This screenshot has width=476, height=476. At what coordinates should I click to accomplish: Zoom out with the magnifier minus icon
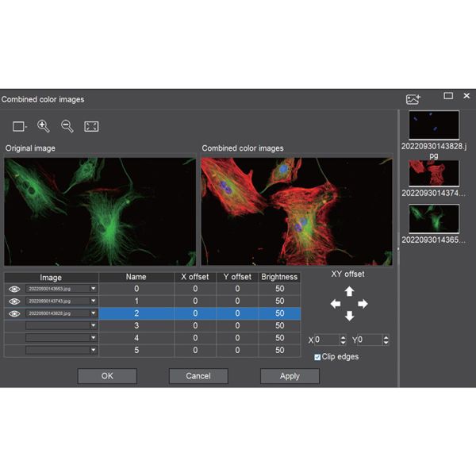click(x=67, y=126)
